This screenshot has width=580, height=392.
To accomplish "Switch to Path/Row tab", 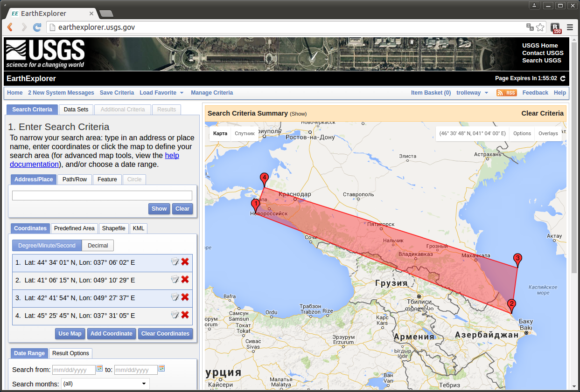I will tap(75, 179).
